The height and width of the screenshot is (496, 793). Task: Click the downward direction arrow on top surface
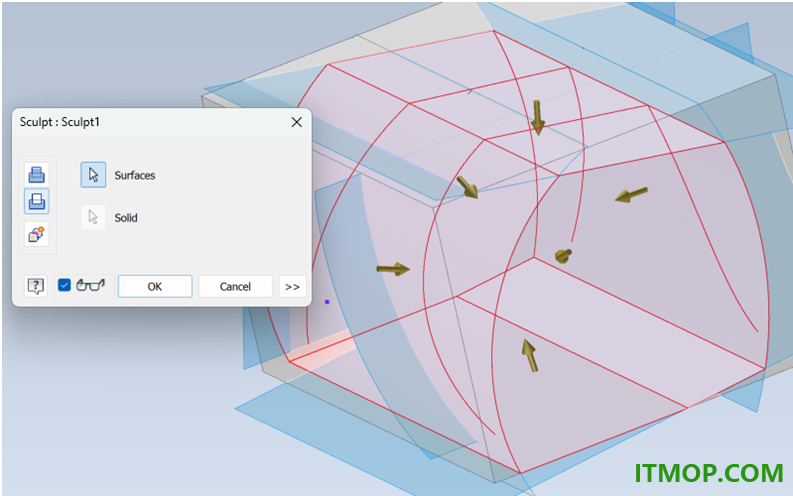click(538, 117)
